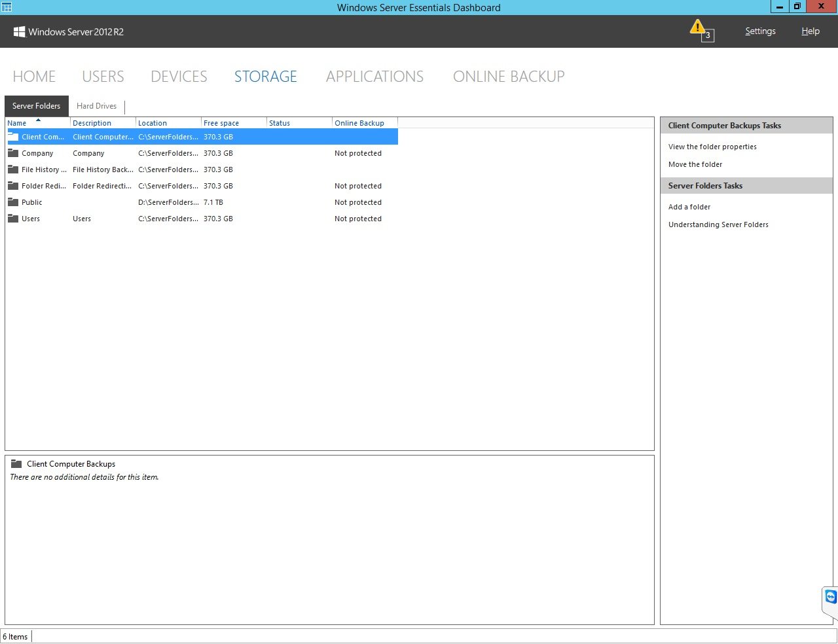Click the File History Backups folder icon
Image resolution: width=838 pixels, height=644 pixels.
(13, 170)
